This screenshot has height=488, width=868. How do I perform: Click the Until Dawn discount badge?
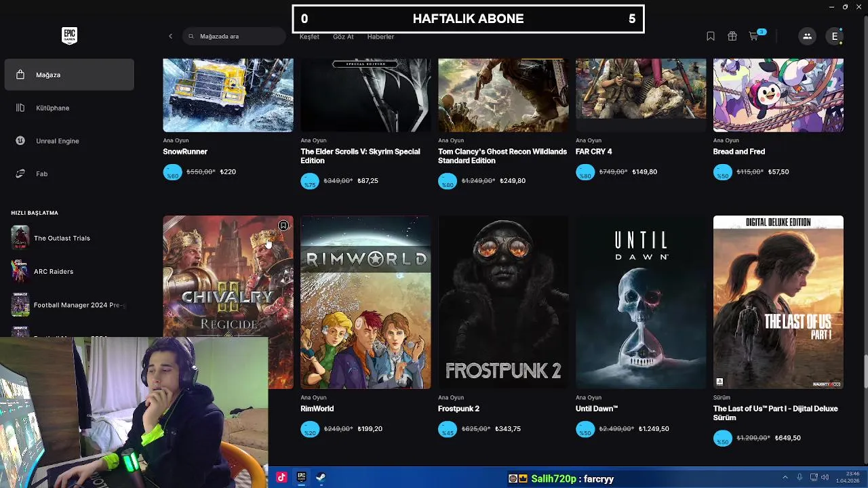(x=585, y=429)
